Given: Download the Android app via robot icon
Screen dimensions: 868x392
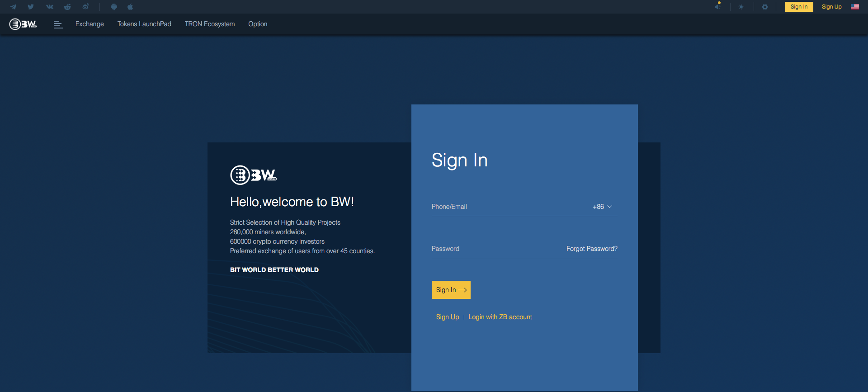Looking at the screenshot, I should pos(114,7).
